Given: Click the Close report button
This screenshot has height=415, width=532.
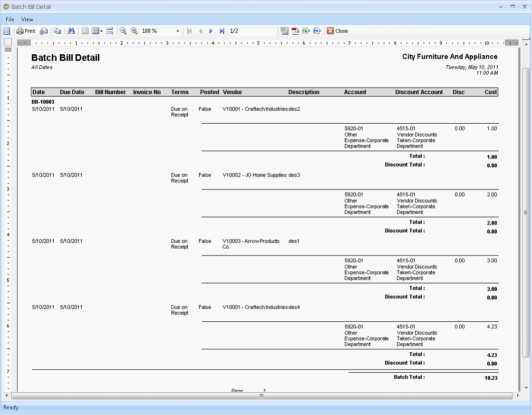Looking at the screenshot, I should coord(338,31).
